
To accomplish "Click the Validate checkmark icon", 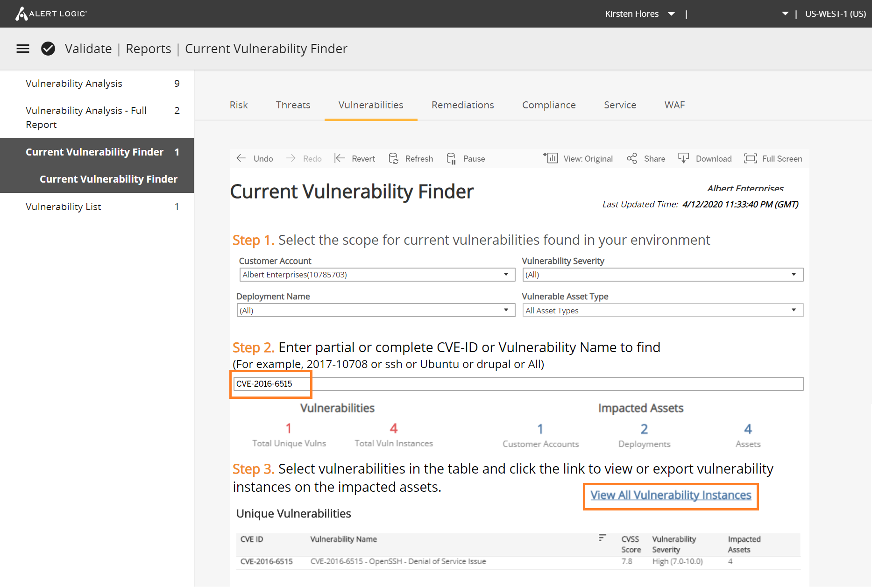I will pos(48,49).
